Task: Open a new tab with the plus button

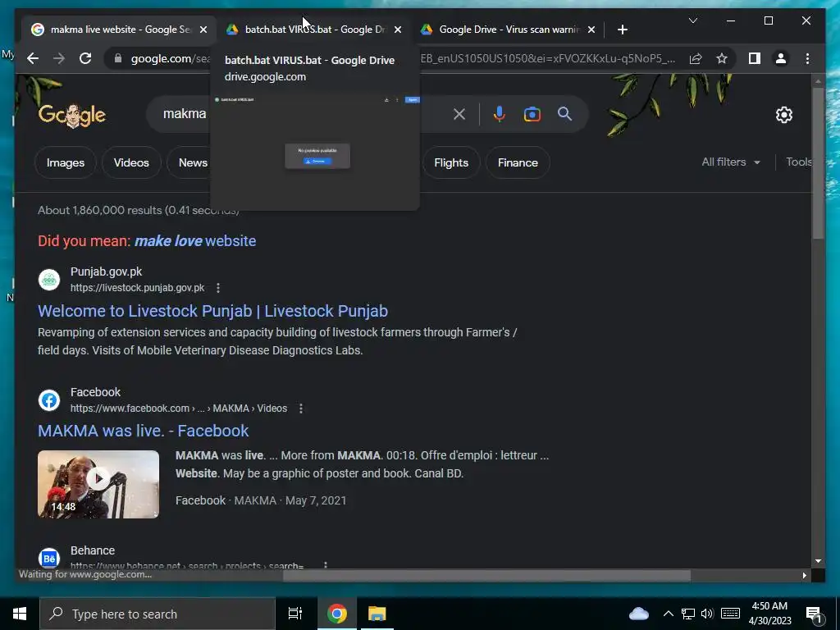Action: [622, 30]
